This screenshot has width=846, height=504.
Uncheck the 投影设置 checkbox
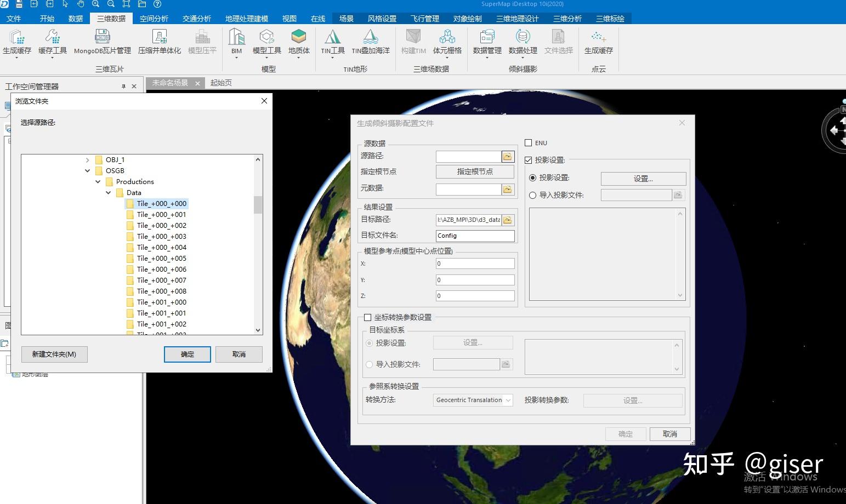[529, 160]
